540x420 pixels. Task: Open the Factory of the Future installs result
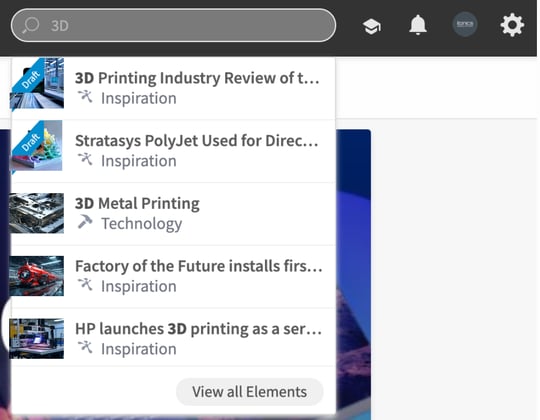174,276
